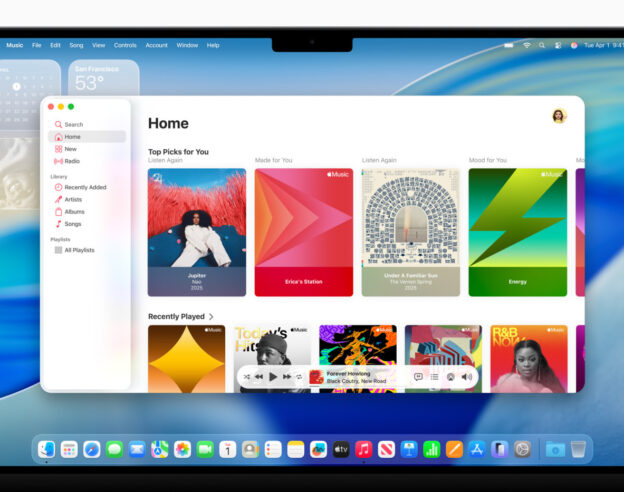The image size is (624, 492).
Task: Expand Recently Played with its chevron
Action: click(x=211, y=317)
